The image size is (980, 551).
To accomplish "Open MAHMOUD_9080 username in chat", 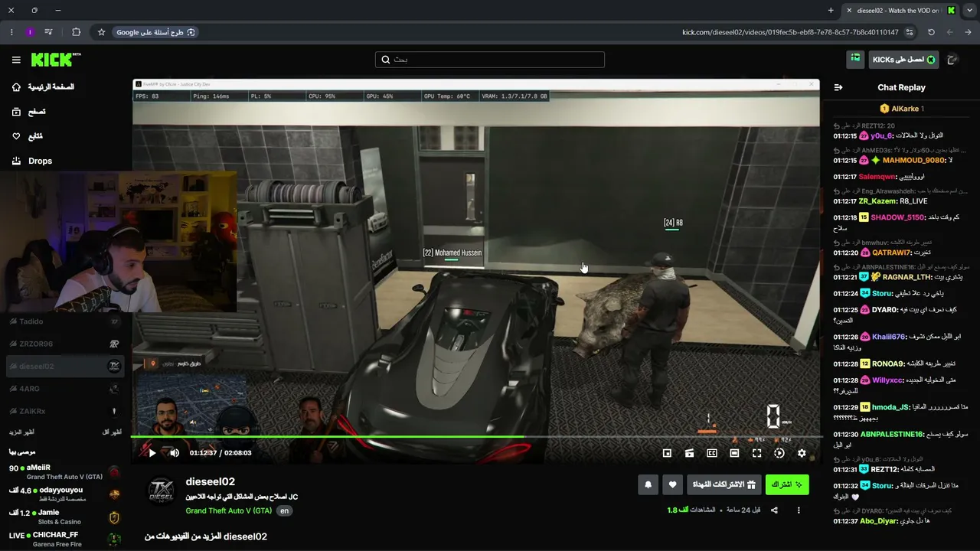I will coord(913,161).
